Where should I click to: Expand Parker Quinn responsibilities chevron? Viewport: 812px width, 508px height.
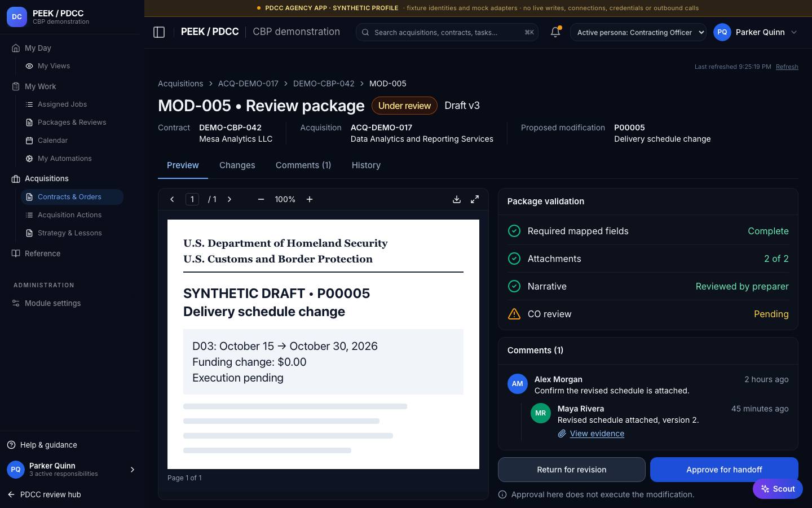pos(133,470)
